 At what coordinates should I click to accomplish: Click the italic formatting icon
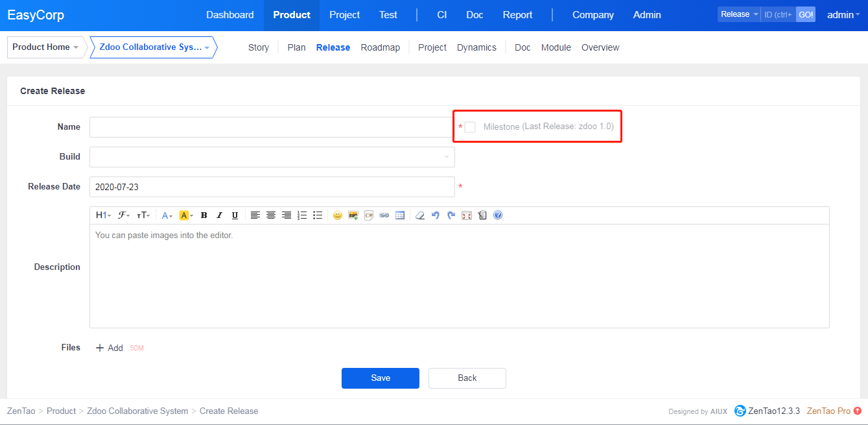click(x=219, y=215)
